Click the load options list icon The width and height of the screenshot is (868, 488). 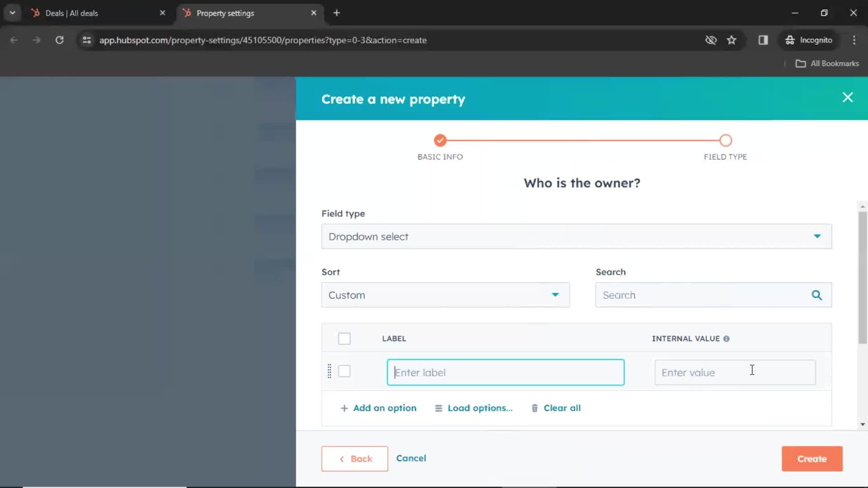coord(438,408)
